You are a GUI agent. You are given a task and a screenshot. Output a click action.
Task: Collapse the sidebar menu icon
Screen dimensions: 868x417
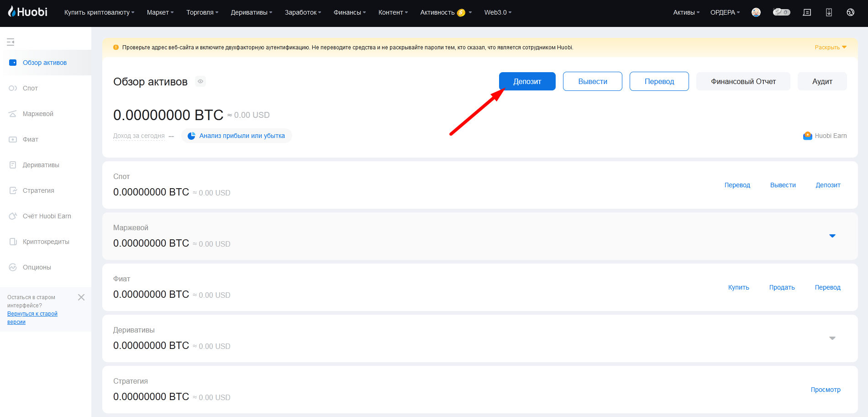pyautogui.click(x=11, y=42)
